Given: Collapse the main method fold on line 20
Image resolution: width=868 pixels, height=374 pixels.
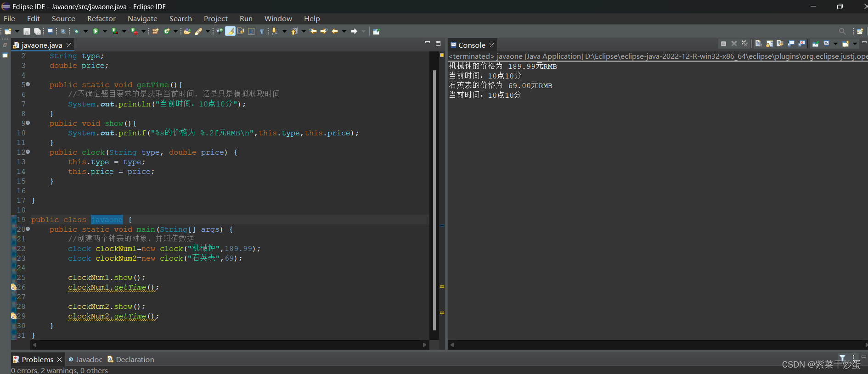Looking at the screenshot, I should pyautogui.click(x=28, y=229).
